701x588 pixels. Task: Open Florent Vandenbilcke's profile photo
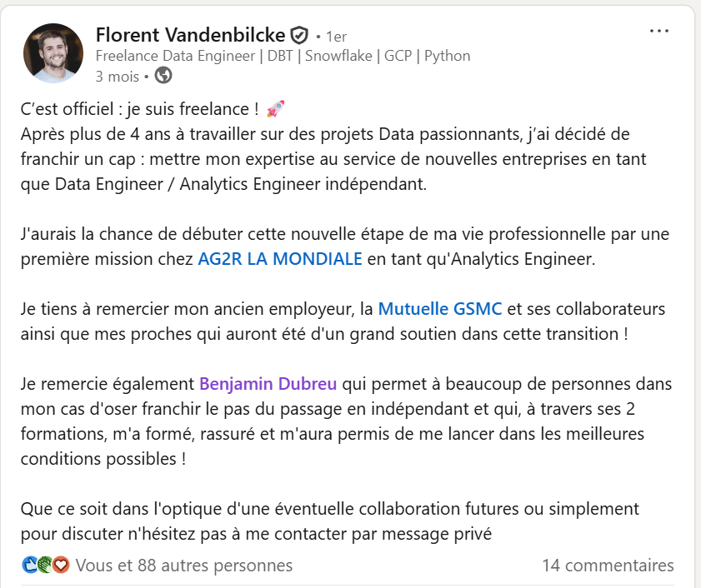53,53
